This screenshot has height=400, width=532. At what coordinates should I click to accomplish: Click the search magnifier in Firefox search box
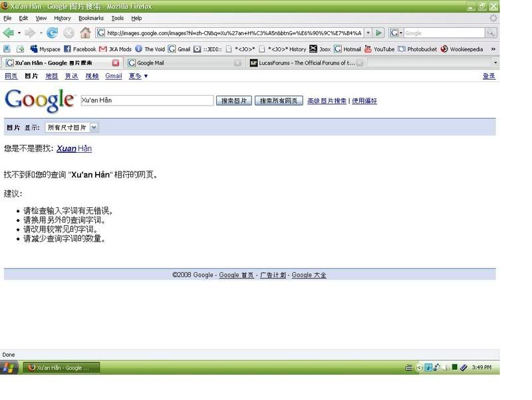click(490, 33)
